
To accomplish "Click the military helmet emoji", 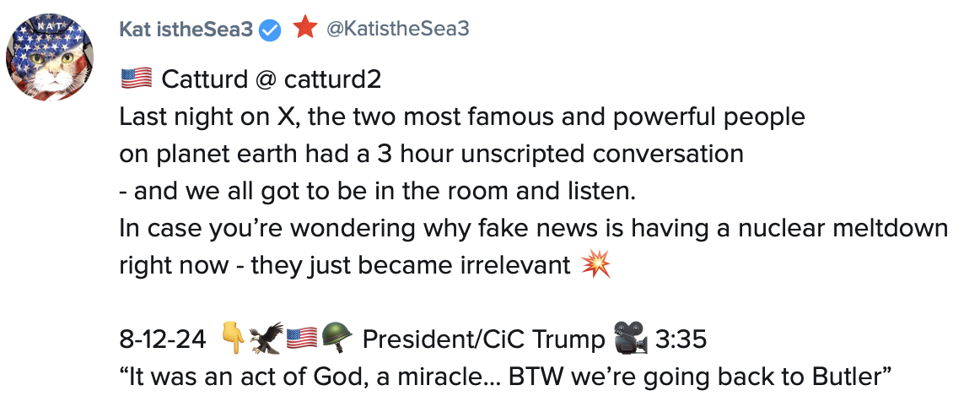I will pyautogui.click(x=337, y=339).
